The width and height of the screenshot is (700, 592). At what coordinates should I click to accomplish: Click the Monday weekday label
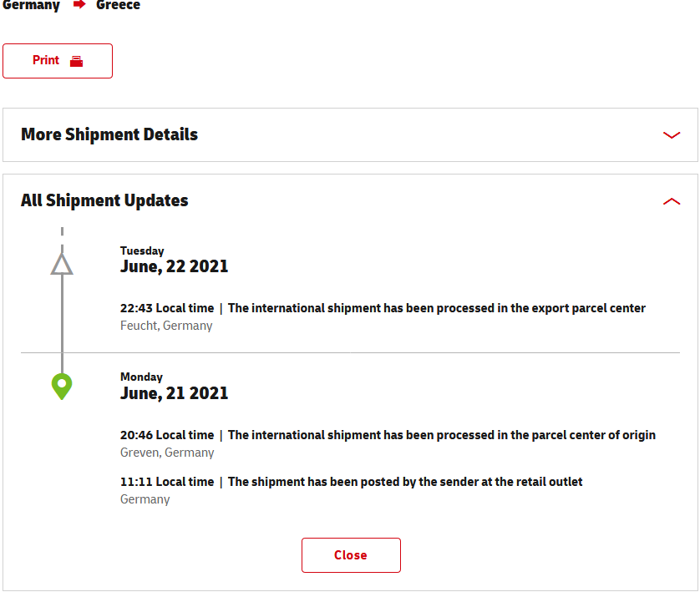(141, 377)
